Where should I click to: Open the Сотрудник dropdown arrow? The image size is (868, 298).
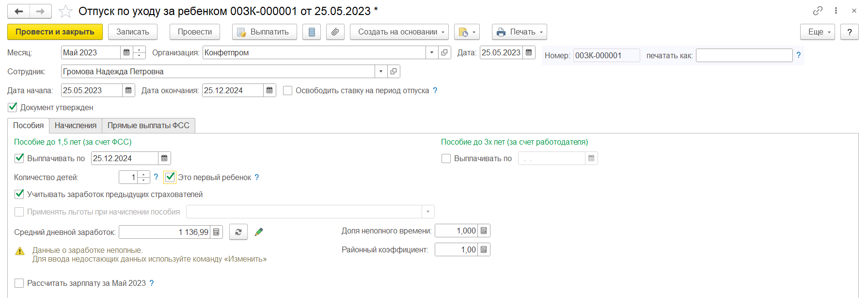click(381, 72)
